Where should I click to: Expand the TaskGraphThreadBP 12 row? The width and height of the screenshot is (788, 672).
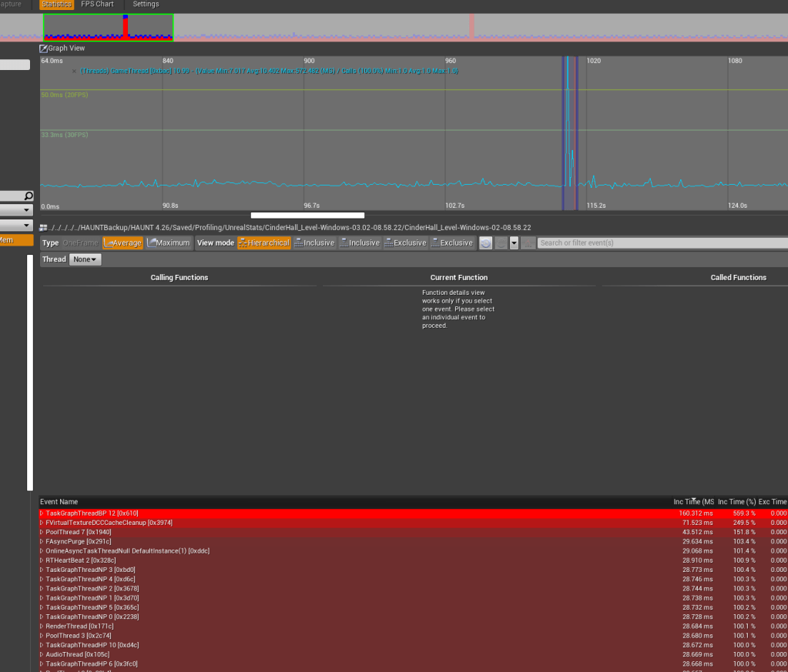pyautogui.click(x=42, y=513)
